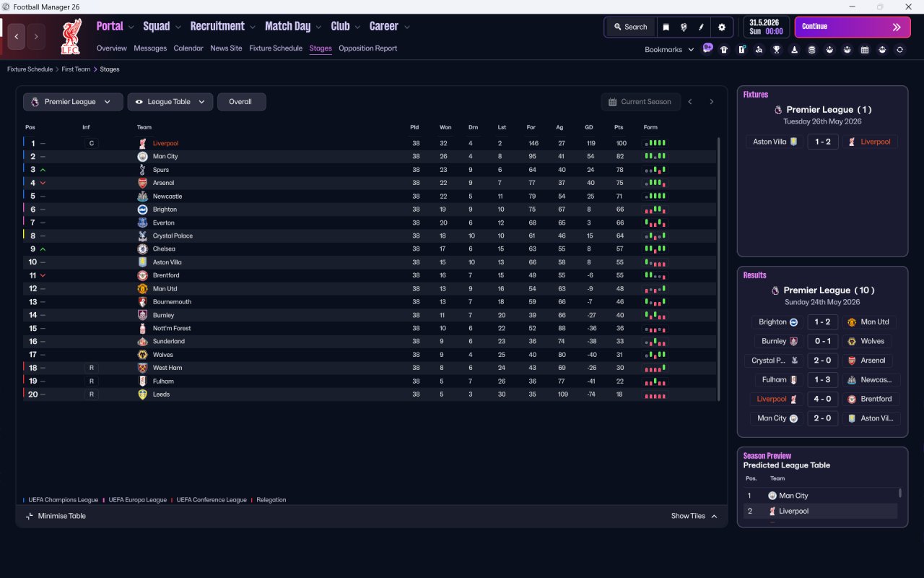Click the West Ham badge in league table
This screenshot has width=924, height=578.
[142, 368]
